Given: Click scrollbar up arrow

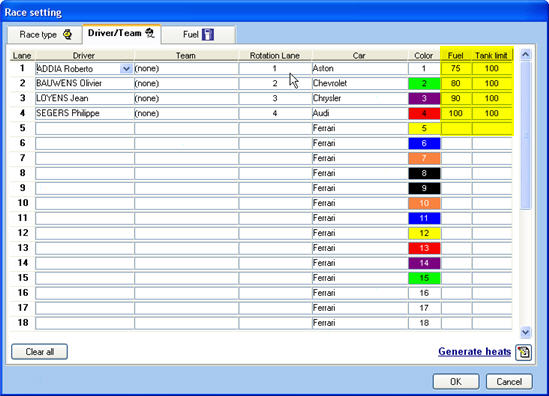Looking at the screenshot, I should (x=525, y=54).
